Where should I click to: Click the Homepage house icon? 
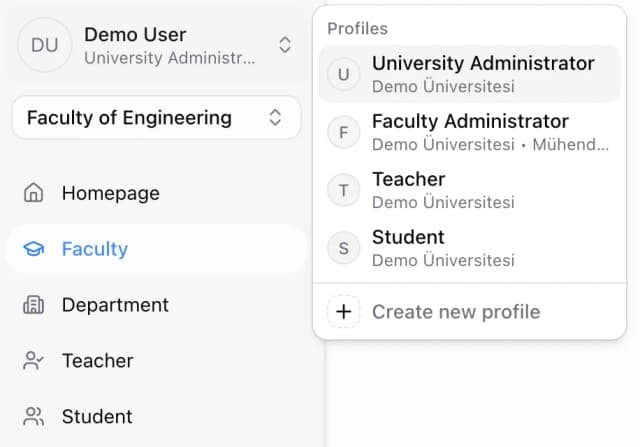point(34,193)
